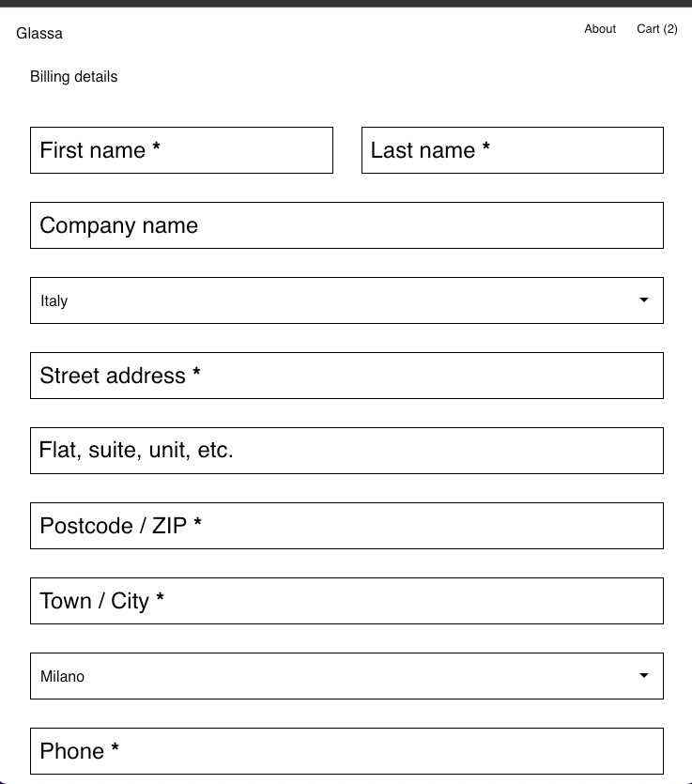
Task: Focus the First name field
Action: point(181,150)
